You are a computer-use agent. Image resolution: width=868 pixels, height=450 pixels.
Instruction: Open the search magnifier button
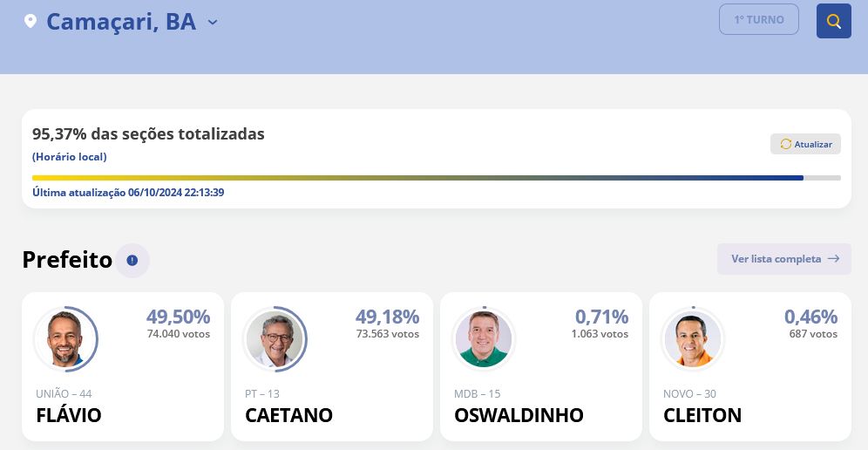point(833,21)
